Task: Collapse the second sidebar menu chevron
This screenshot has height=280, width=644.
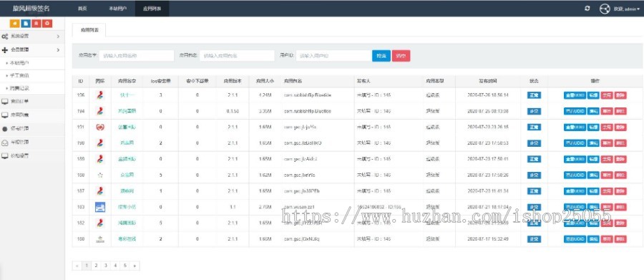Action: [58, 49]
